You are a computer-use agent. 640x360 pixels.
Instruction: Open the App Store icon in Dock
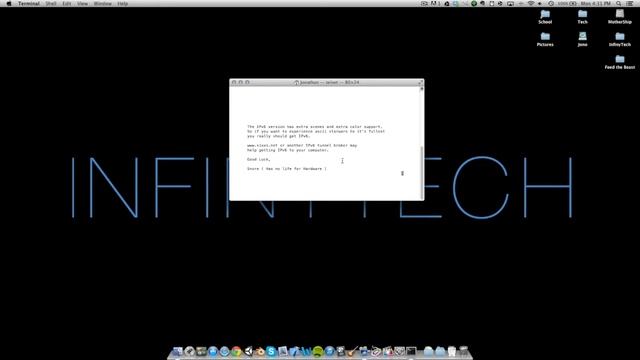coord(213,351)
